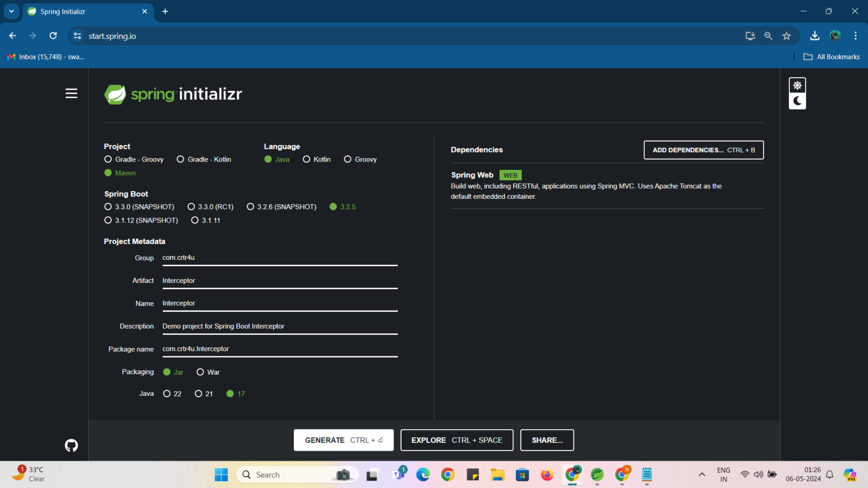Switch to light theme using the sun icon

[797, 84]
